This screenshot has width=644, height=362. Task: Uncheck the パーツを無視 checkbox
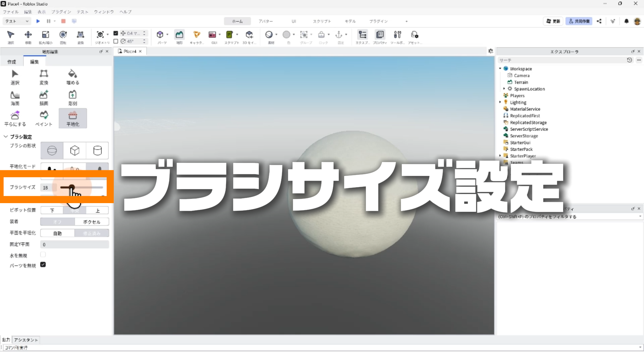(x=43, y=265)
